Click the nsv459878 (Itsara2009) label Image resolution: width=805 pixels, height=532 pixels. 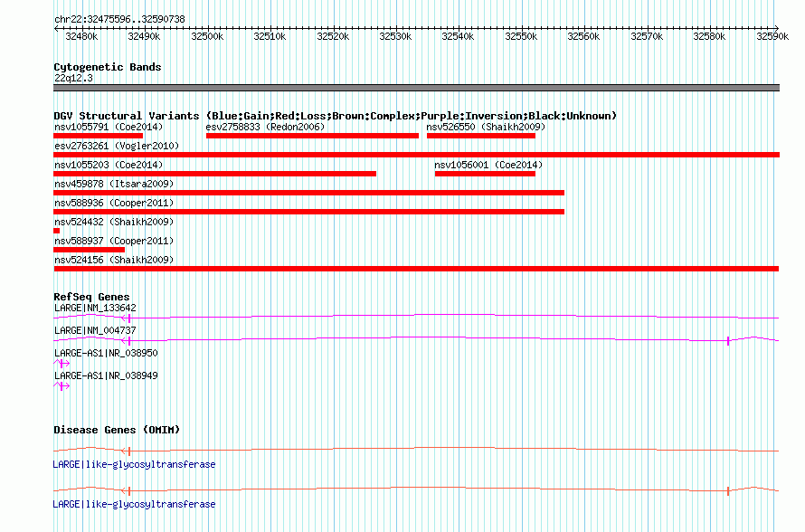click(x=114, y=184)
